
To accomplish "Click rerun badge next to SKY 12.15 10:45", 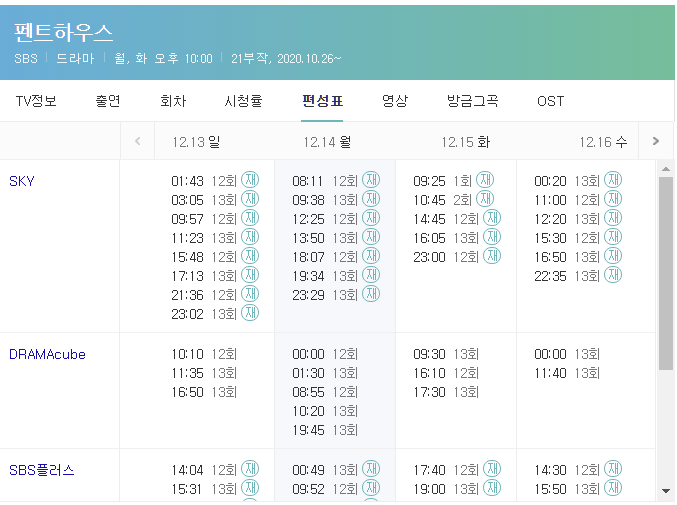I will point(484,199).
